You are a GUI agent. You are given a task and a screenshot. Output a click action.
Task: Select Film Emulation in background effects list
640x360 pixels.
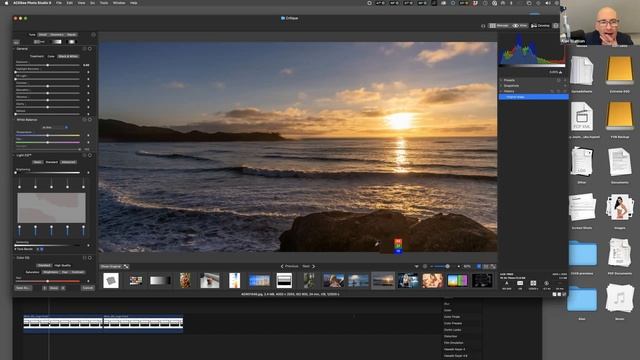(x=453, y=343)
